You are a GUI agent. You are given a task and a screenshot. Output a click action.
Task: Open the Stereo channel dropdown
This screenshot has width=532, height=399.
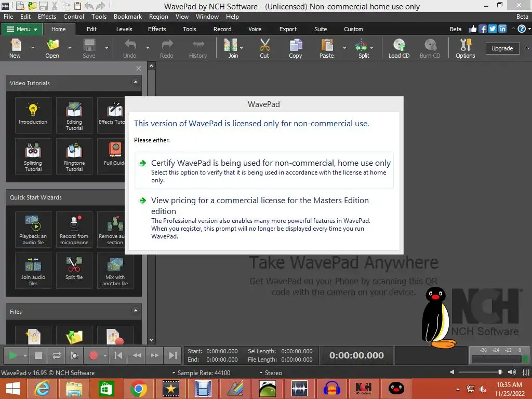271,373
